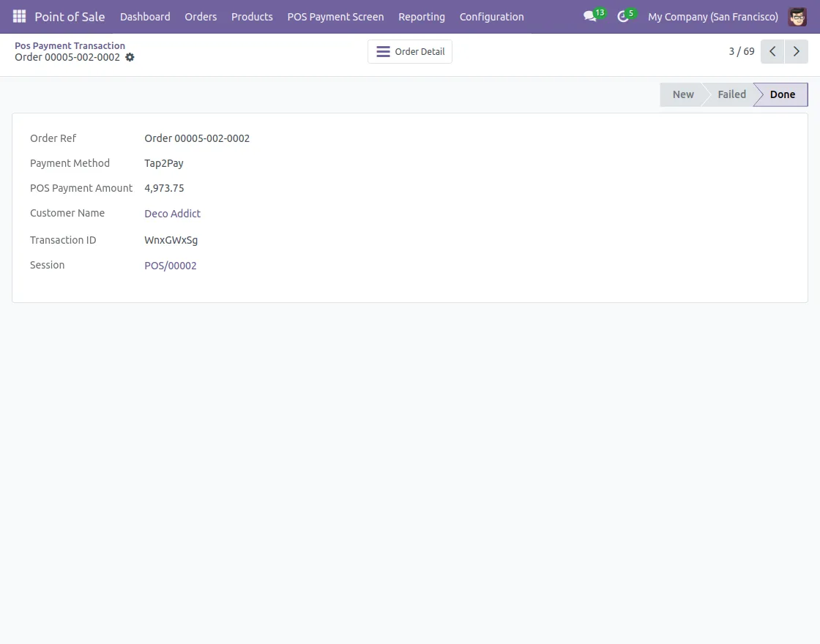Open the Deco Addict customer link

(x=172, y=213)
